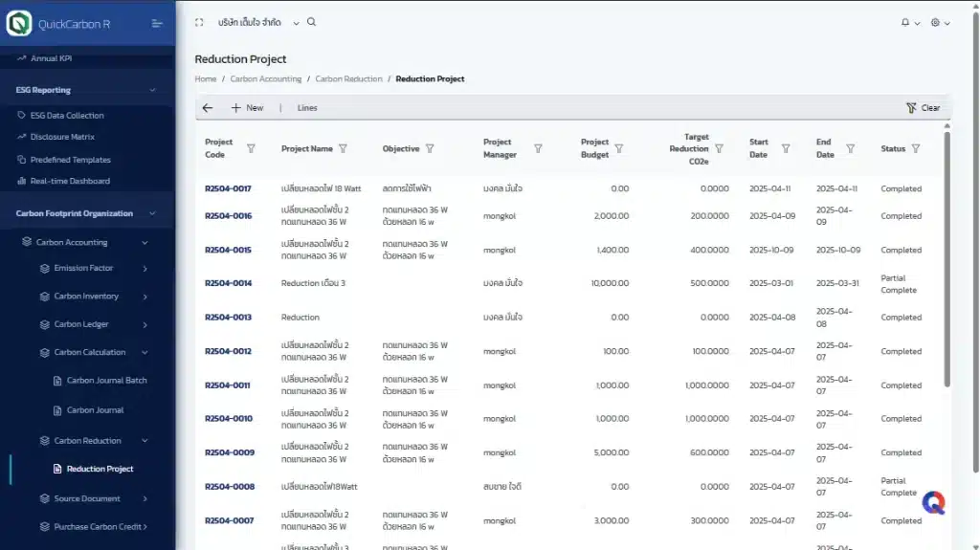Click the page vertical scrollbar

click(975, 241)
